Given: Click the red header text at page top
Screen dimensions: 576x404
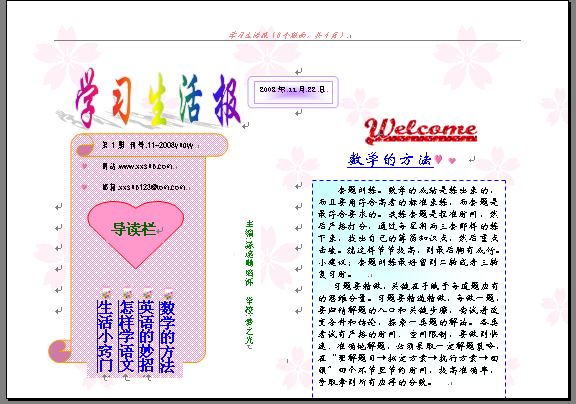Looking at the screenshot, I should (289, 35).
